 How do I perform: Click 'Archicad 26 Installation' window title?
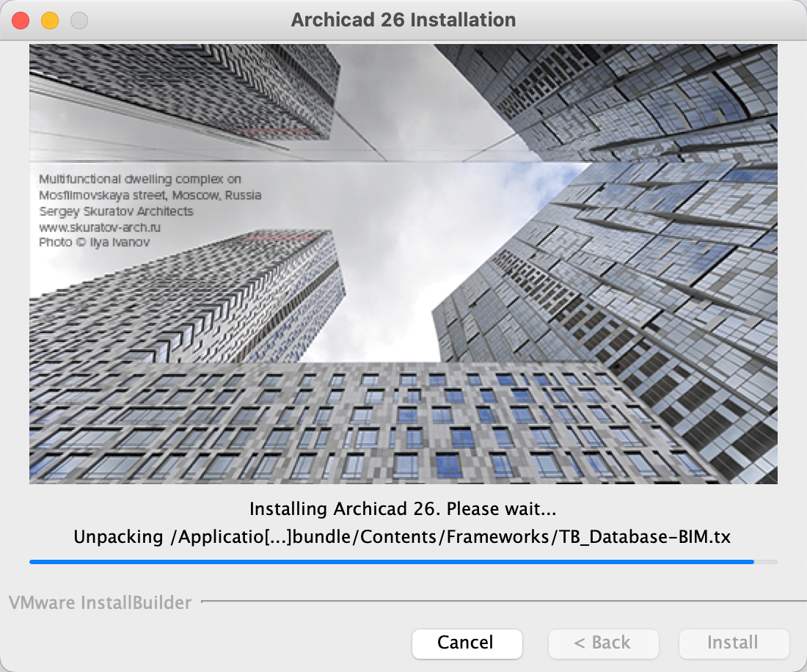point(403,20)
